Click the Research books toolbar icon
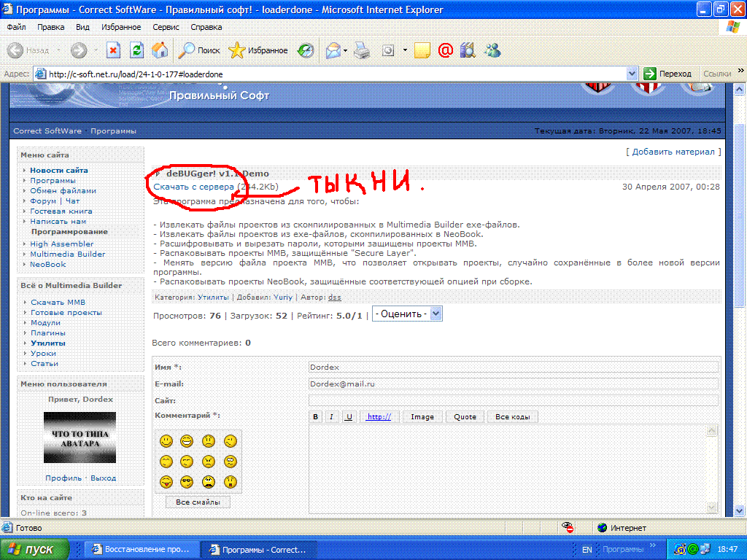The image size is (747, 560). tap(468, 50)
